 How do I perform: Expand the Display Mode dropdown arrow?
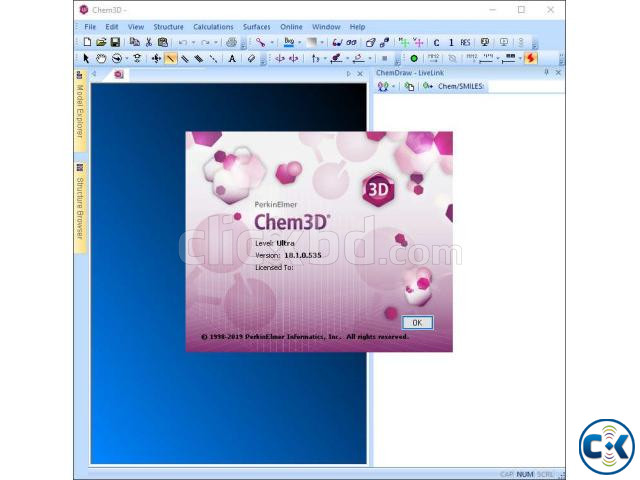272,42
